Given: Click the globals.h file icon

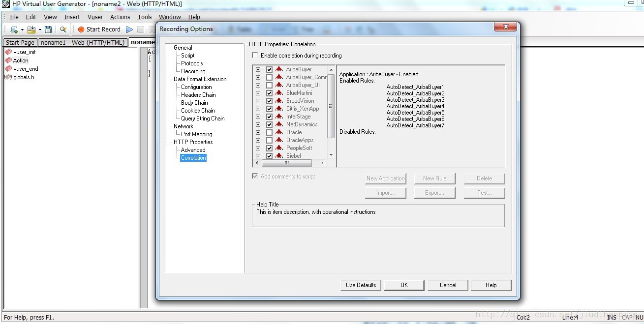Looking at the screenshot, I should [8, 77].
